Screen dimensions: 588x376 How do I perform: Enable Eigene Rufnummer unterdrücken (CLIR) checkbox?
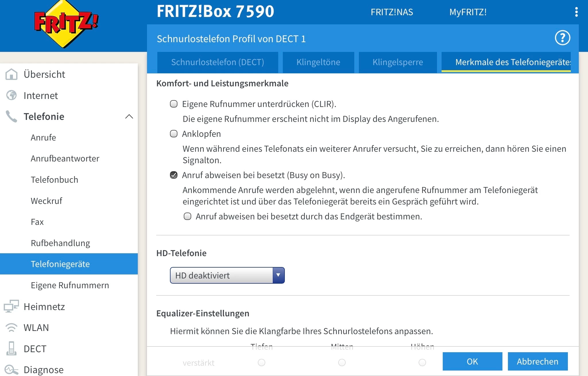click(x=174, y=104)
